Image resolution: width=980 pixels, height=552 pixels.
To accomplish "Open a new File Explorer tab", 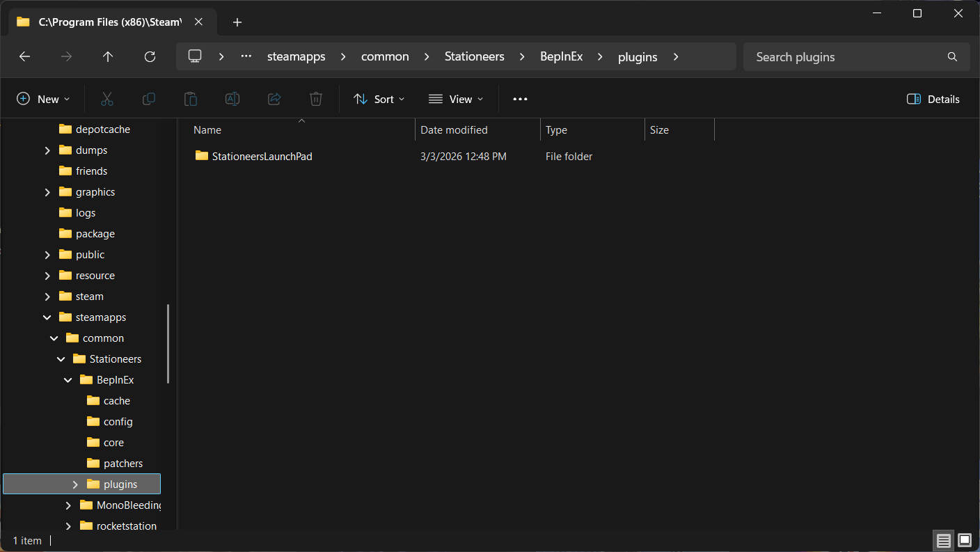I will 237,22.
